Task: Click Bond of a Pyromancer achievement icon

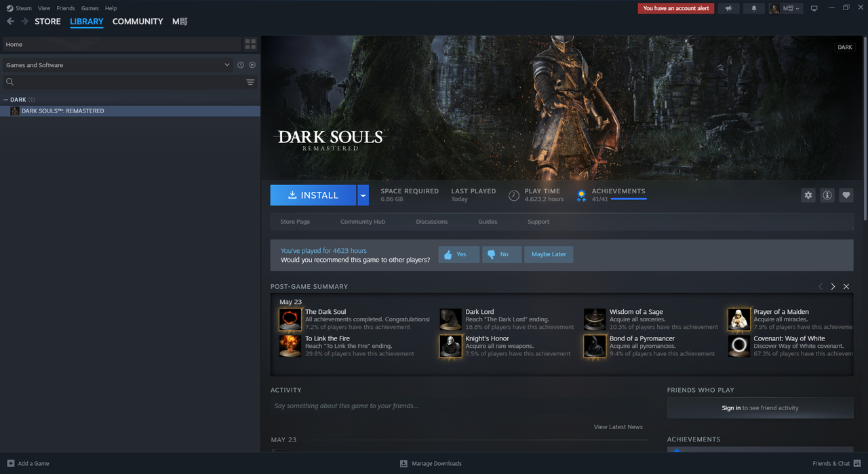Action: pyautogui.click(x=595, y=346)
